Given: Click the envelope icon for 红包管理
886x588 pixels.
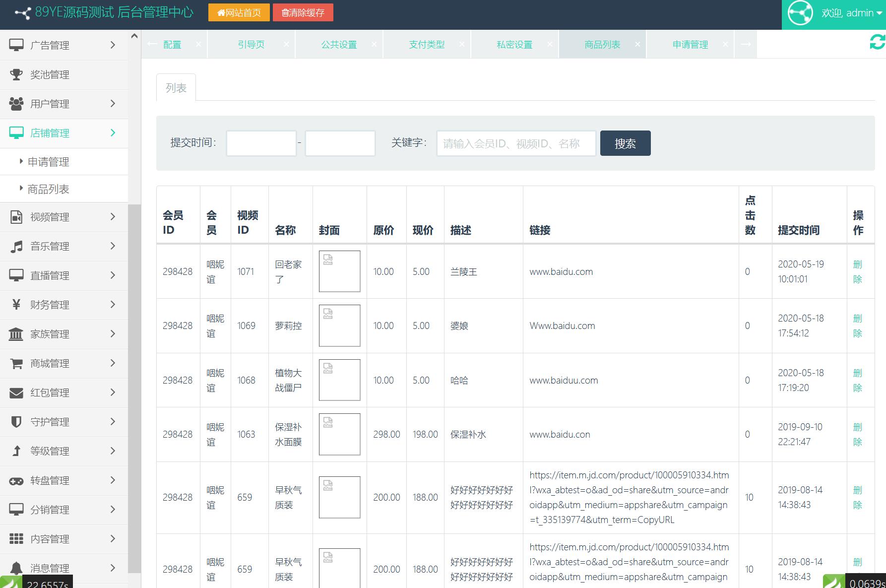Looking at the screenshot, I should pos(16,393).
